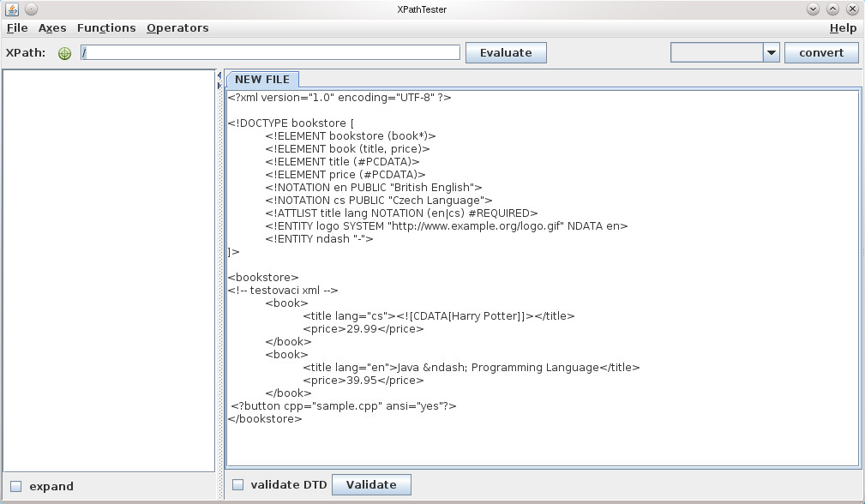This screenshot has width=865, height=504.
Task: Click the '<price>39.95</price>' line
Action: pyautogui.click(x=363, y=380)
